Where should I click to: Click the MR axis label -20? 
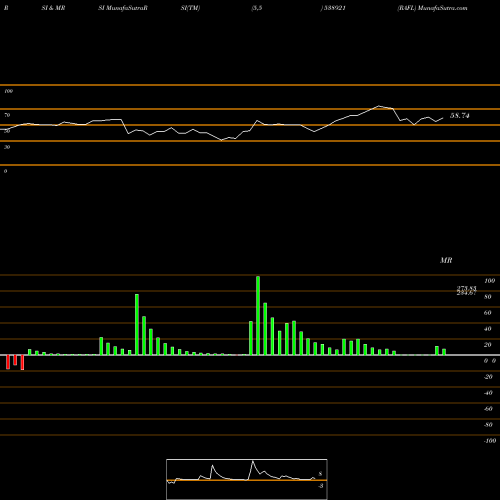point(488,377)
